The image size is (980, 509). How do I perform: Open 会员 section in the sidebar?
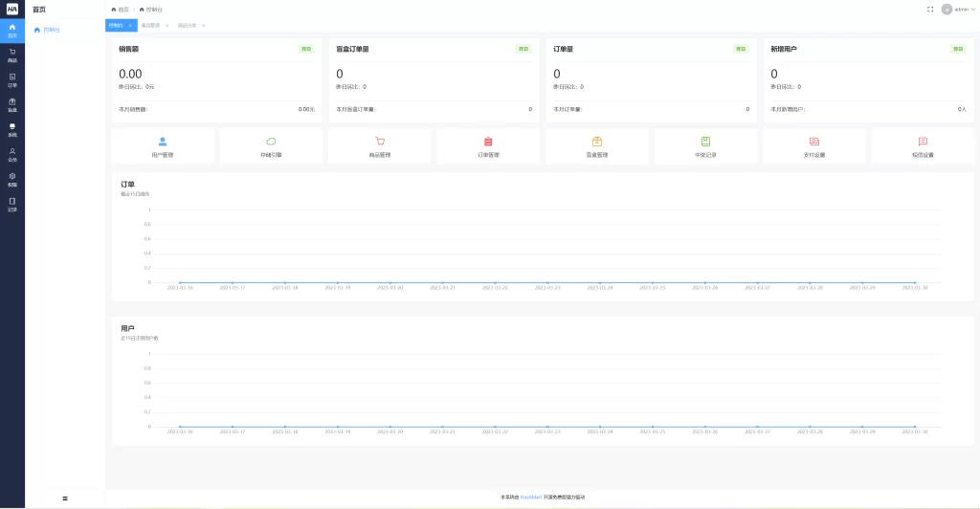click(12, 155)
